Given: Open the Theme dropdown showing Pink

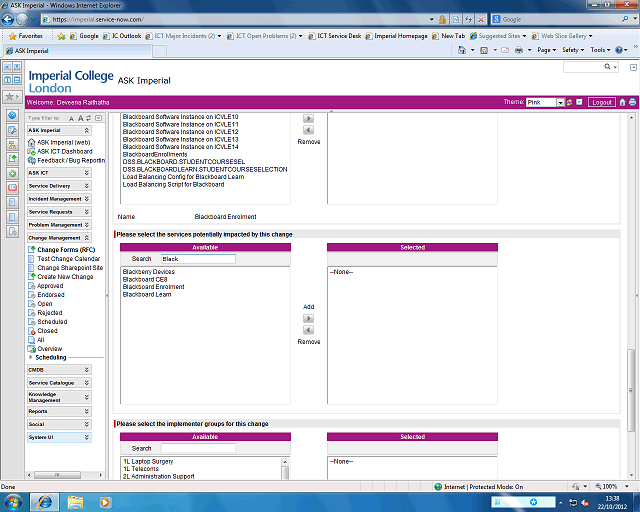Looking at the screenshot, I should 546,102.
